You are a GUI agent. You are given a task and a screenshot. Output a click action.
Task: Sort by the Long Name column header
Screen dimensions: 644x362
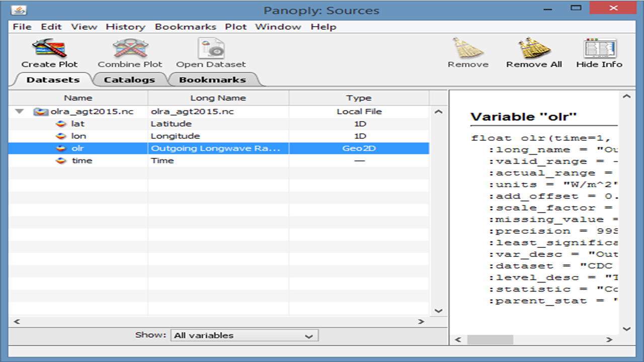pos(218,98)
